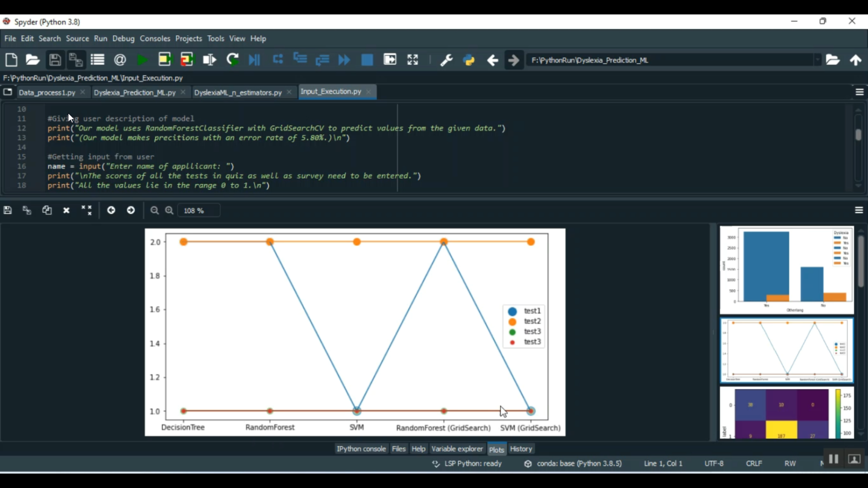868x488 pixels.
Task: Open the plots pane options menu
Action: 859,210
